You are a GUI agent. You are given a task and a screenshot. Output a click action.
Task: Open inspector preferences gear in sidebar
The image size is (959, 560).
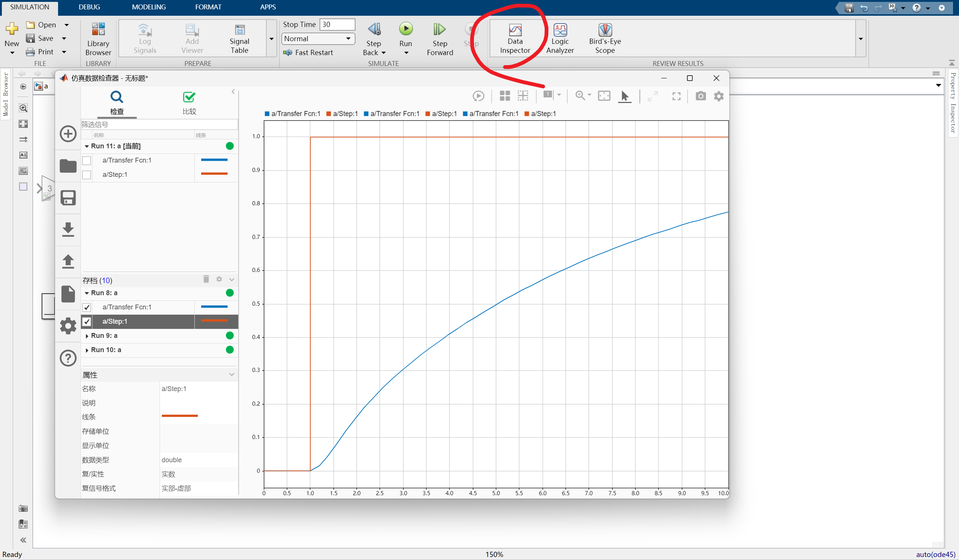point(68,326)
